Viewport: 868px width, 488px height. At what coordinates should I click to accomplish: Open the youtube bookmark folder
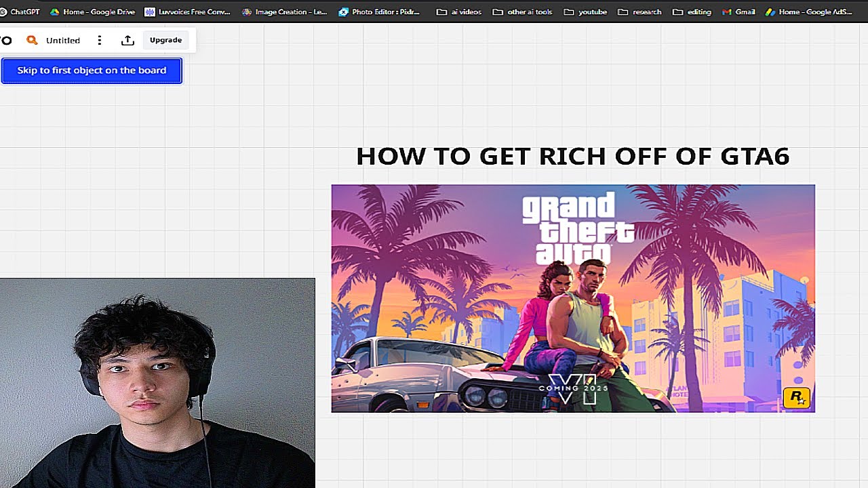(x=585, y=12)
